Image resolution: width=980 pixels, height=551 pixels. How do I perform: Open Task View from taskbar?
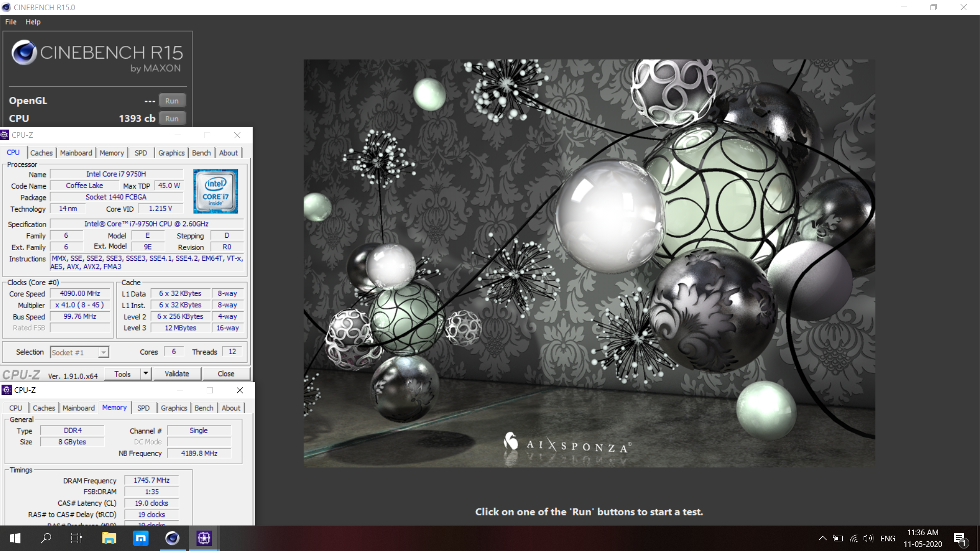[x=77, y=538]
